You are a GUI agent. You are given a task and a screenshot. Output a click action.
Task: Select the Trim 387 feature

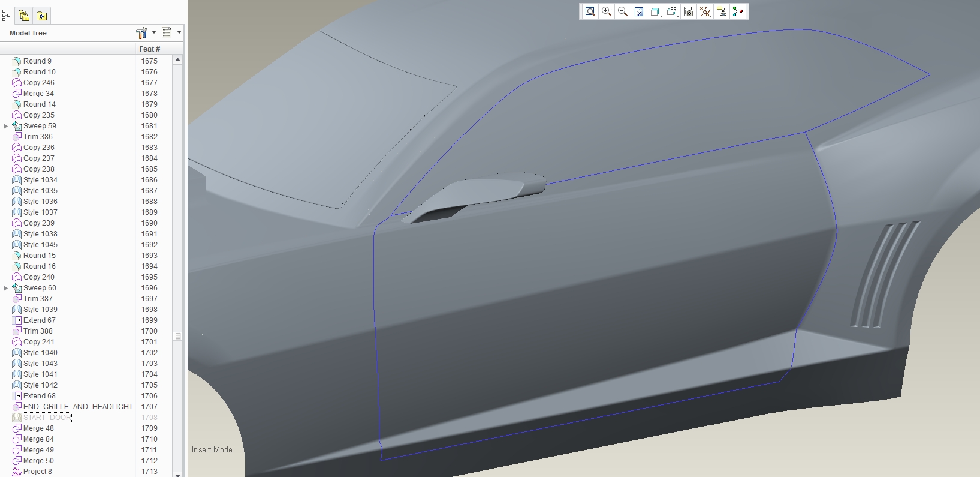click(x=38, y=299)
